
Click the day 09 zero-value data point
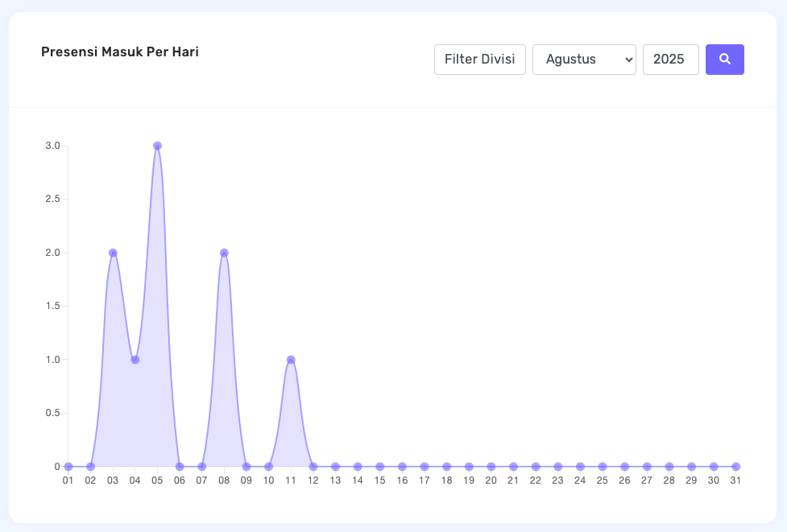[246, 467]
